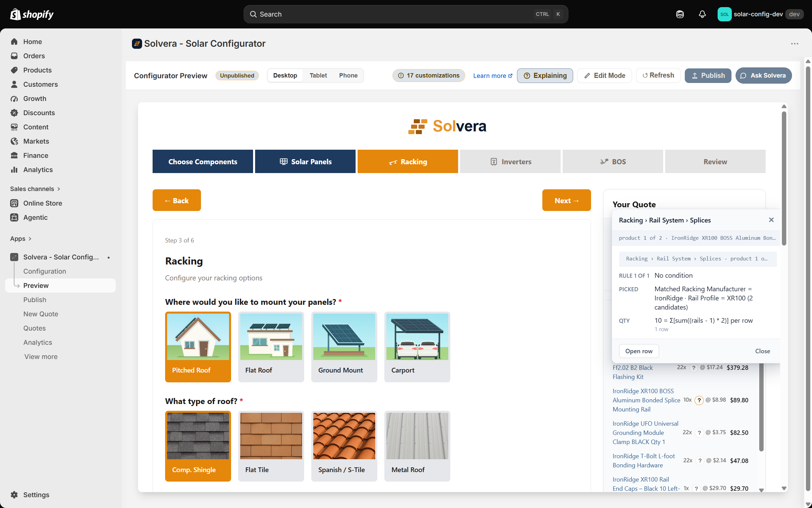The height and width of the screenshot is (508, 812).
Task: Click the Refresh button
Action: click(x=658, y=76)
